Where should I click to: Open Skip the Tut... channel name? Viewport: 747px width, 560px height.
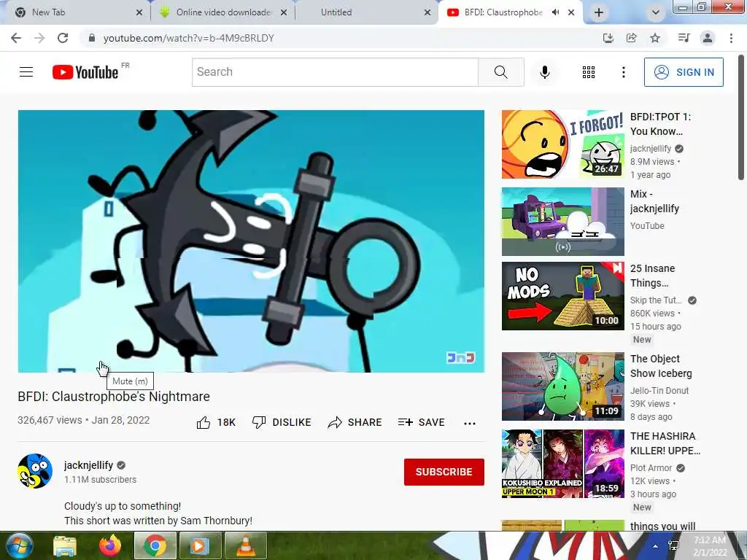pyautogui.click(x=656, y=300)
